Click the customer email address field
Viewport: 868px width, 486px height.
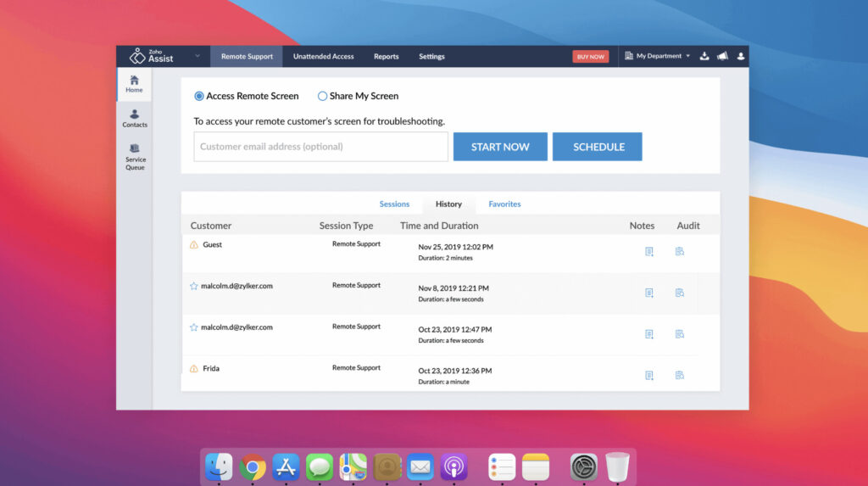tap(320, 147)
